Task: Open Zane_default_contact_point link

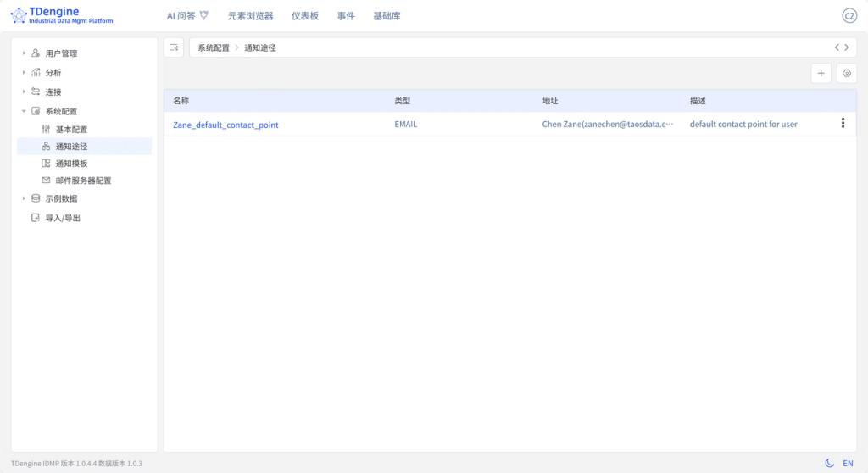Action: 225,125
